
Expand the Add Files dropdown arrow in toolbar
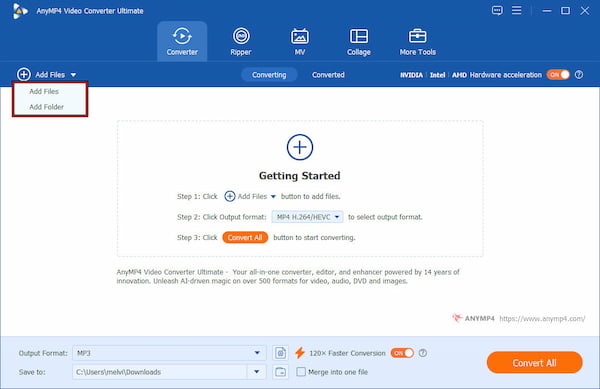click(73, 75)
